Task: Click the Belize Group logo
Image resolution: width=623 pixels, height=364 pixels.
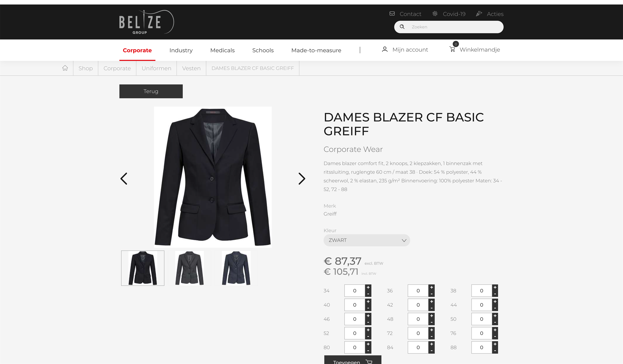Action: point(146,22)
